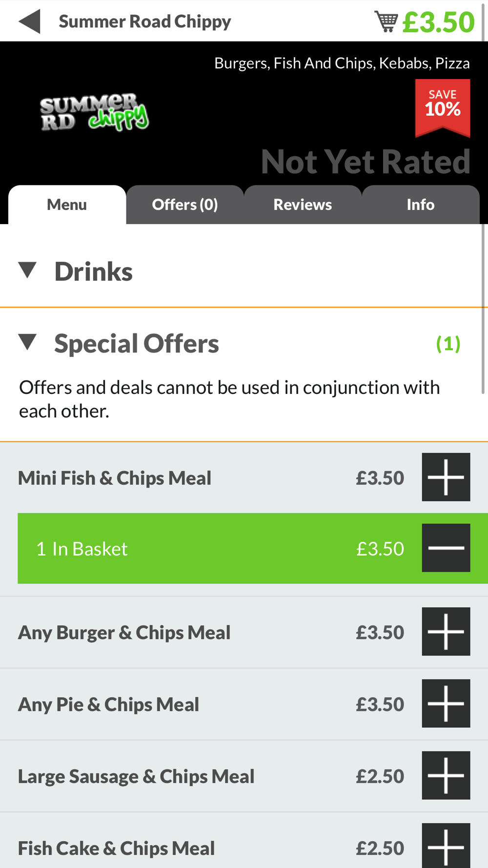The height and width of the screenshot is (868, 488).
Task: Switch to the Menu tab
Action: click(x=67, y=205)
